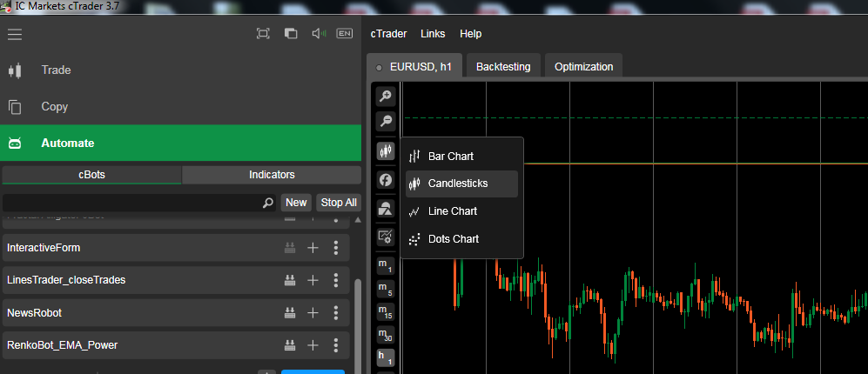Switch to the Backtesting tab
This screenshot has width=868, height=374.
coord(503,67)
